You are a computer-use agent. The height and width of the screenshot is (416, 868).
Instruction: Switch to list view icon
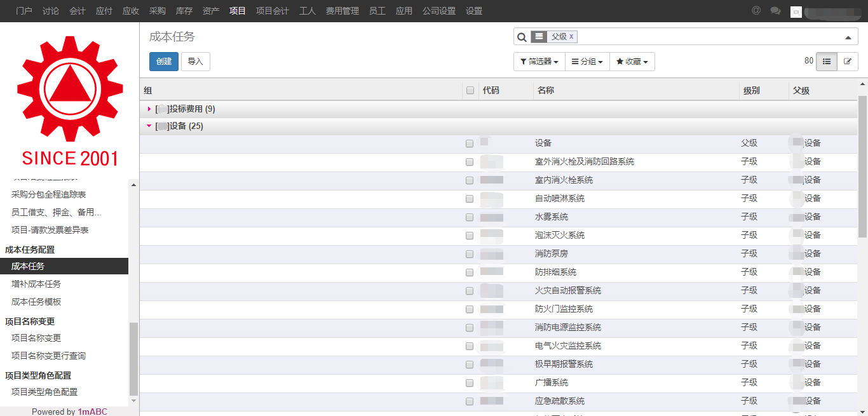coord(827,62)
